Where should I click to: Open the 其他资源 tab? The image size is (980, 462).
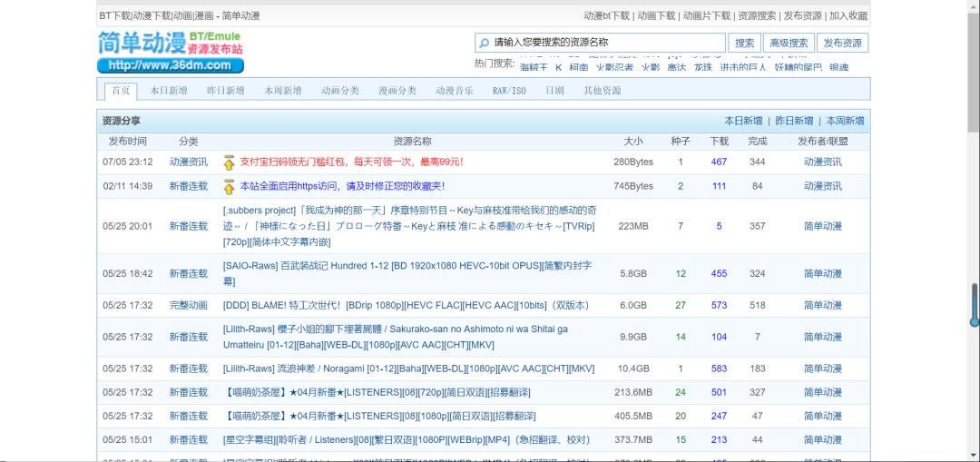point(603,91)
